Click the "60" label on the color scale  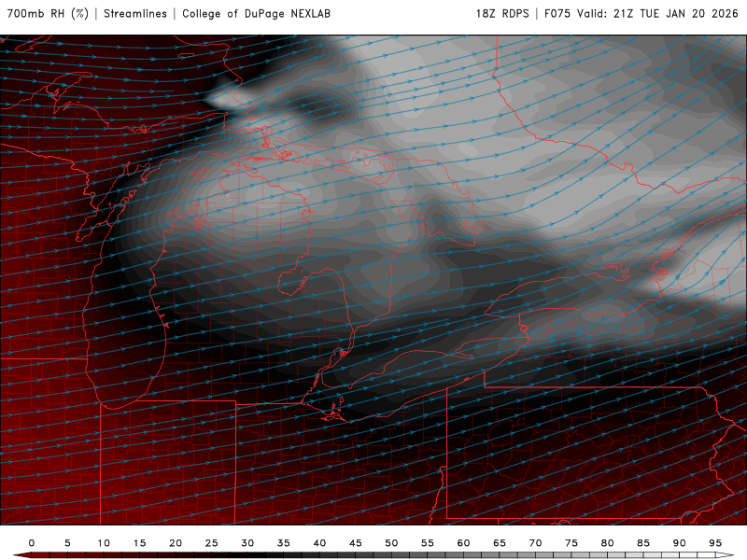[x=463, y=543]
